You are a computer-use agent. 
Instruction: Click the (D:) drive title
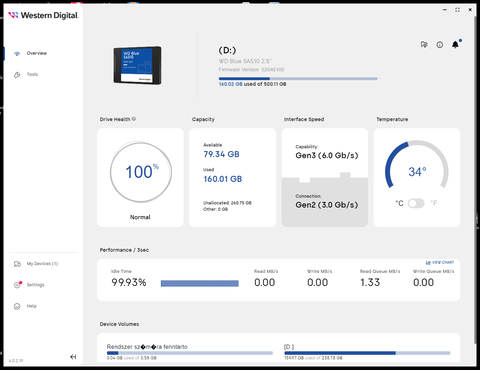(227, 50)
